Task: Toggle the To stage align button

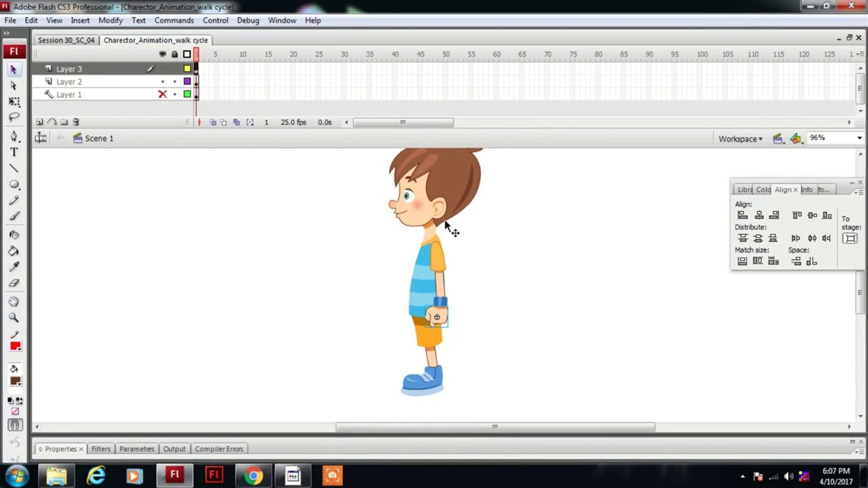Action: 850,238
